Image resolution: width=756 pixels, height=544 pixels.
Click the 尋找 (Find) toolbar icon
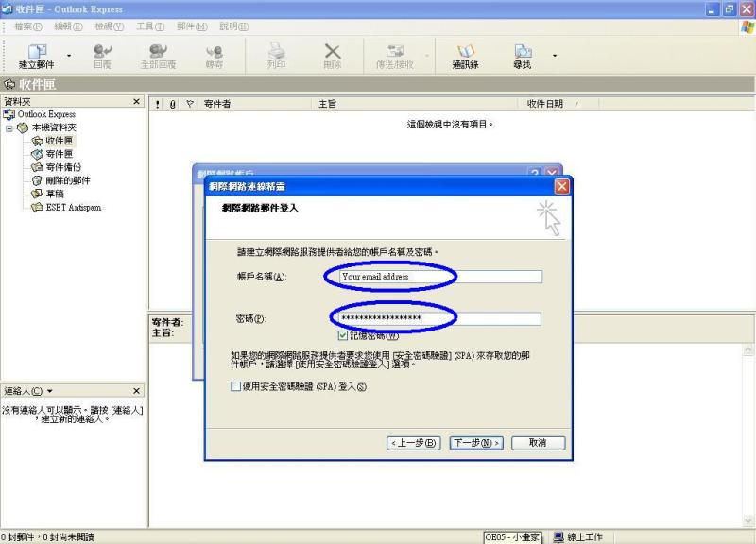(x=522, y=56)
